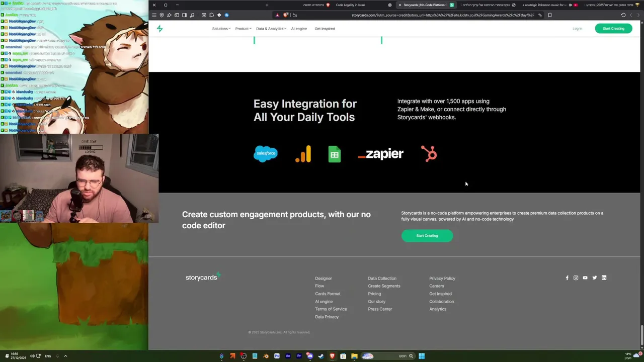Screen dimensions: 644x362
Task: Show hidden system tray icons chevron
Action: (65, 356)
